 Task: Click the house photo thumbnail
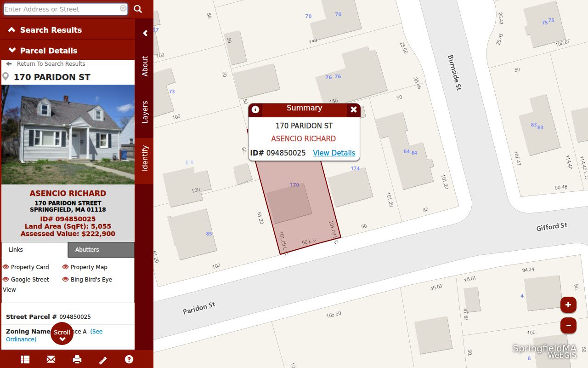point(68,134)
